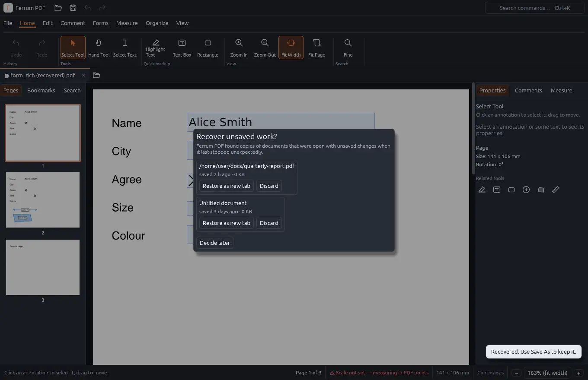The image size is (588, 380).
Task: Click the ribbon Undo button in History
Action: pos(16,47)
